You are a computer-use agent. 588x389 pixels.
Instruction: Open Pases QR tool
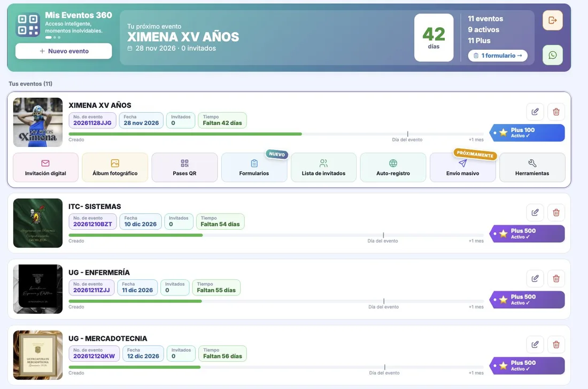tap(184, 168)
